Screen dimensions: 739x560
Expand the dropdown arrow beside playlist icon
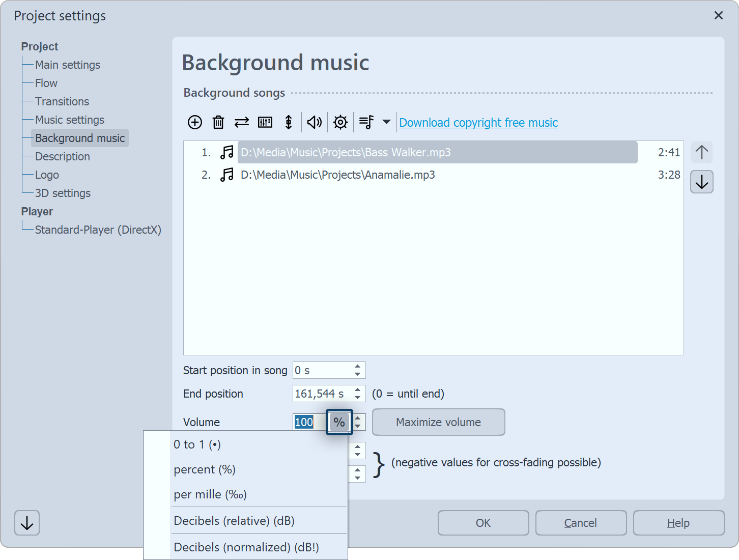(386, 122)
